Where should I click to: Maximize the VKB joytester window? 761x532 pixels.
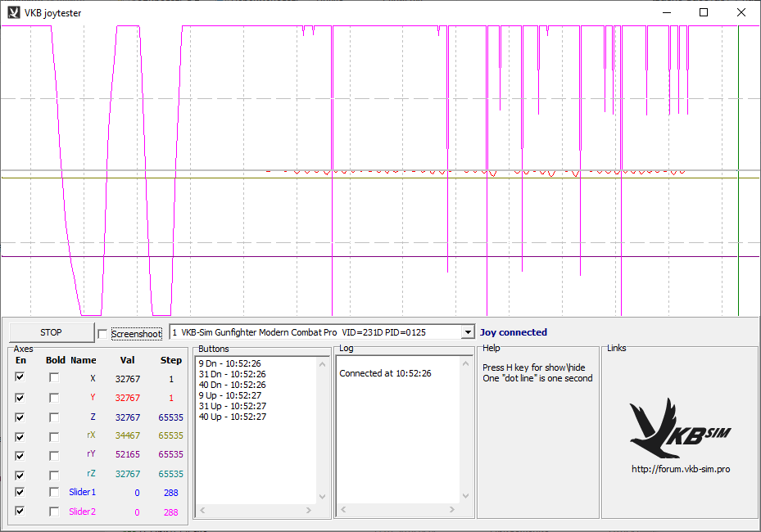(704, 12)
